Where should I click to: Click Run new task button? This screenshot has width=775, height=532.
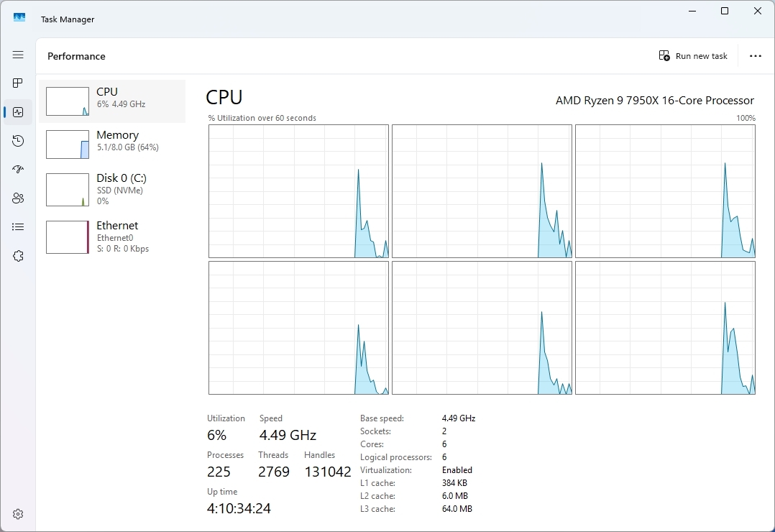pyautogui.click(x=693, y=56)
